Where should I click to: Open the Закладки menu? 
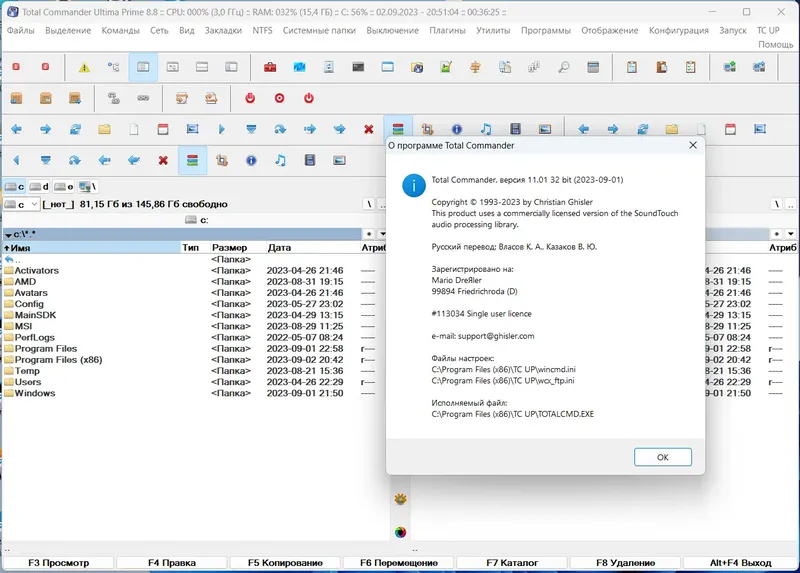pyautogui.click(x=223, y=31)
